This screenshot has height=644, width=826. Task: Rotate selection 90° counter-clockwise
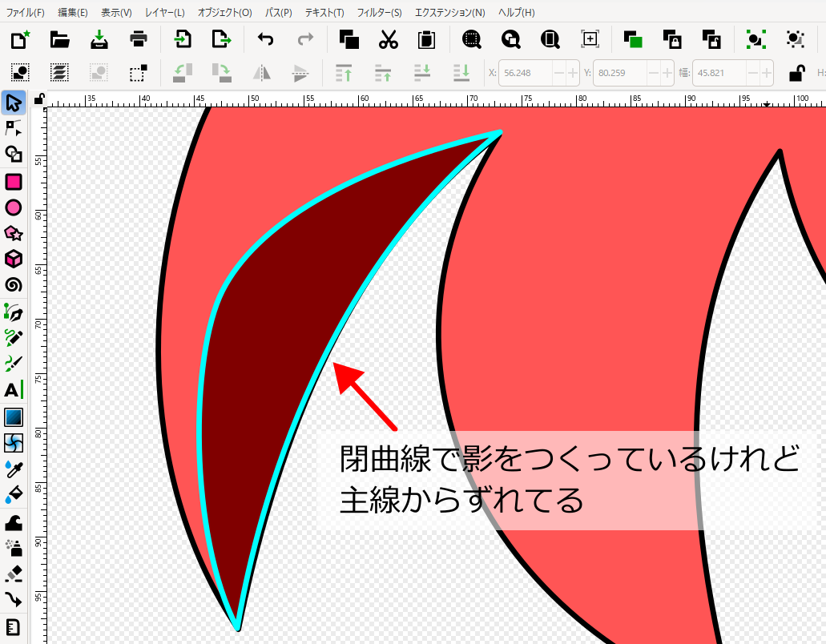click(x=183, y=73)
